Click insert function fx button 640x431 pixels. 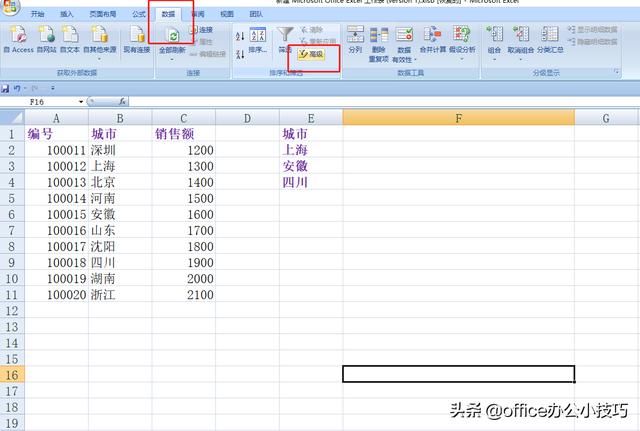click(x=122, y=101)
